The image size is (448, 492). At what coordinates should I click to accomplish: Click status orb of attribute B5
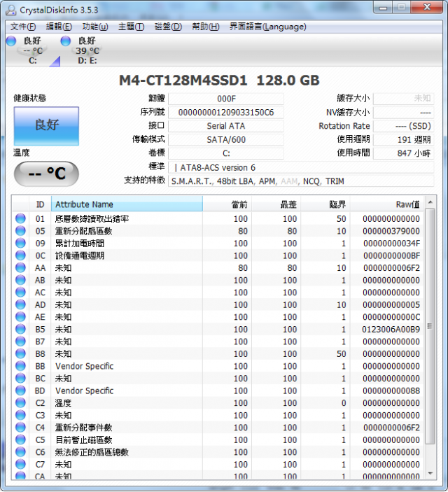[20, 329]
